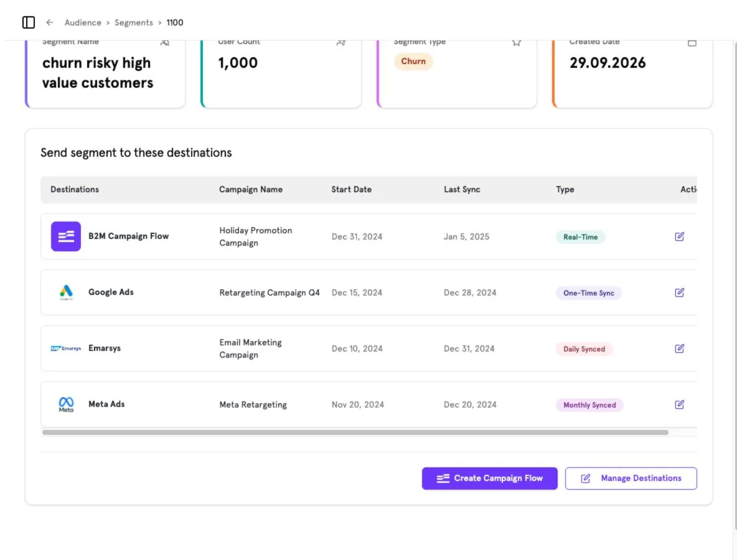Viewport: 737px width, 560px height.
Task: Click the Destinations column header
Action: (75, 189)
